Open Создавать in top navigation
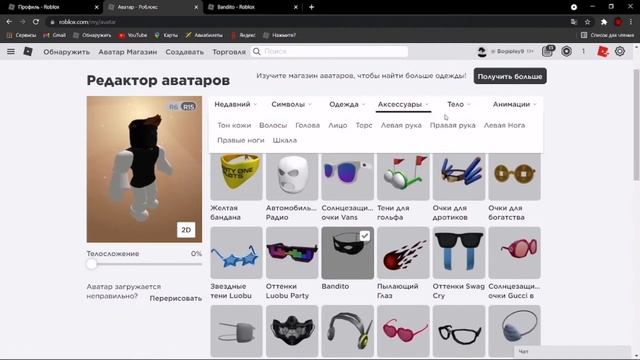 pyautogui.click(x=184, y=52)
